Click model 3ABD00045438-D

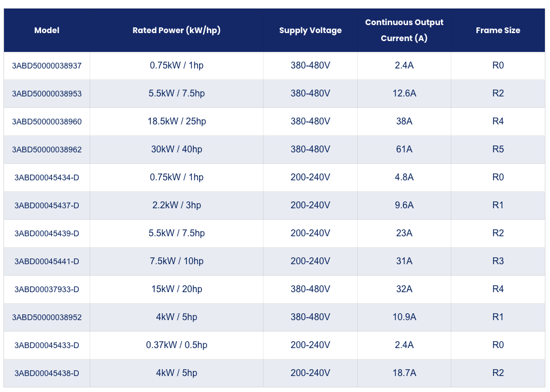tap(47, 373)
